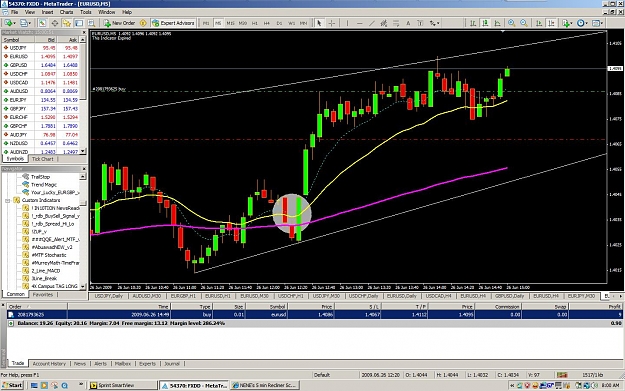
Task: Switch chart to MN timeframe
Action: [x=304, y=23]
